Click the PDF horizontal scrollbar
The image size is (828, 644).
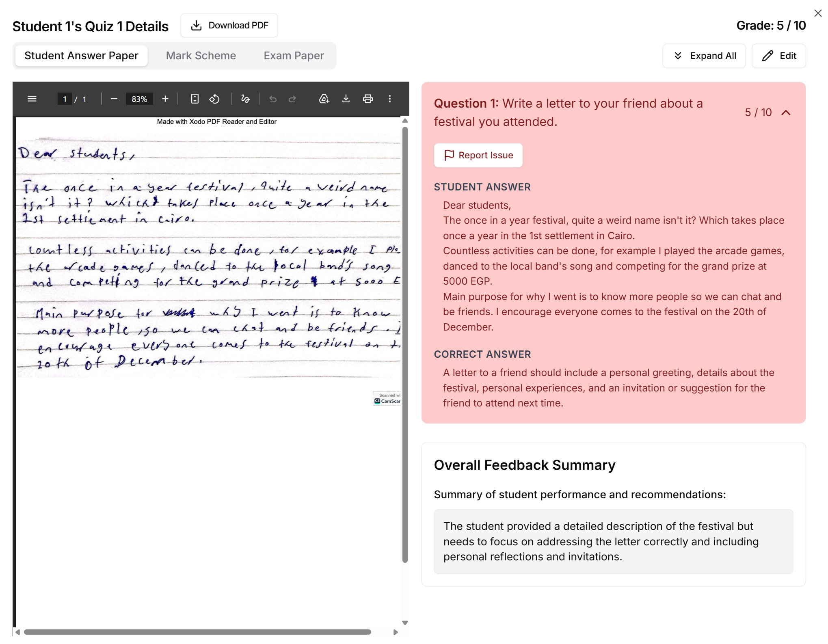(197, 632)
